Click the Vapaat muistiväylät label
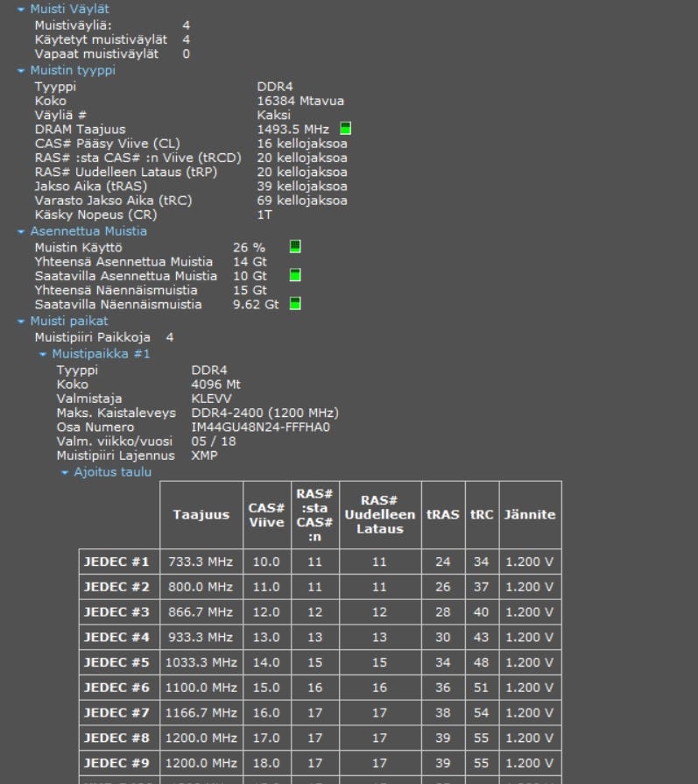 coord(96,54)
